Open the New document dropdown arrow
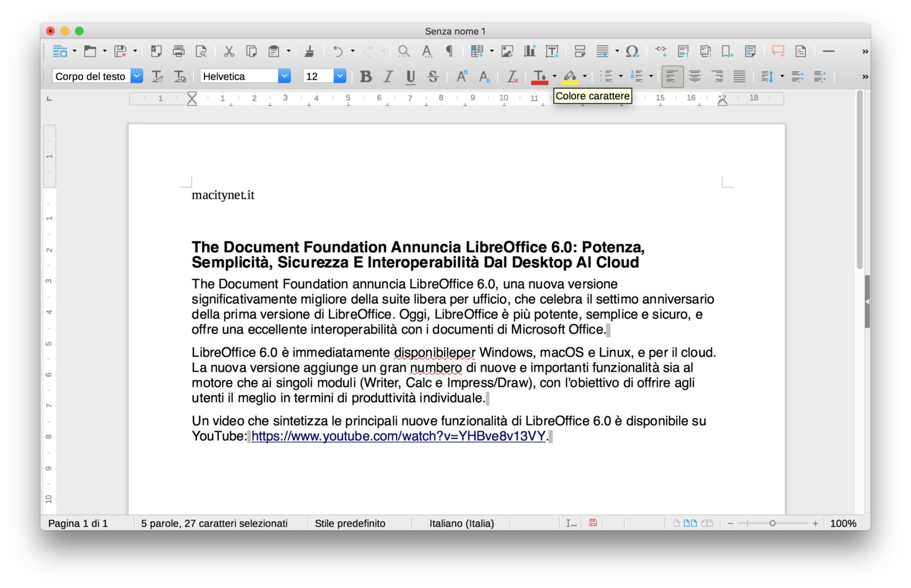911x588 pixels. pos(74,52)
